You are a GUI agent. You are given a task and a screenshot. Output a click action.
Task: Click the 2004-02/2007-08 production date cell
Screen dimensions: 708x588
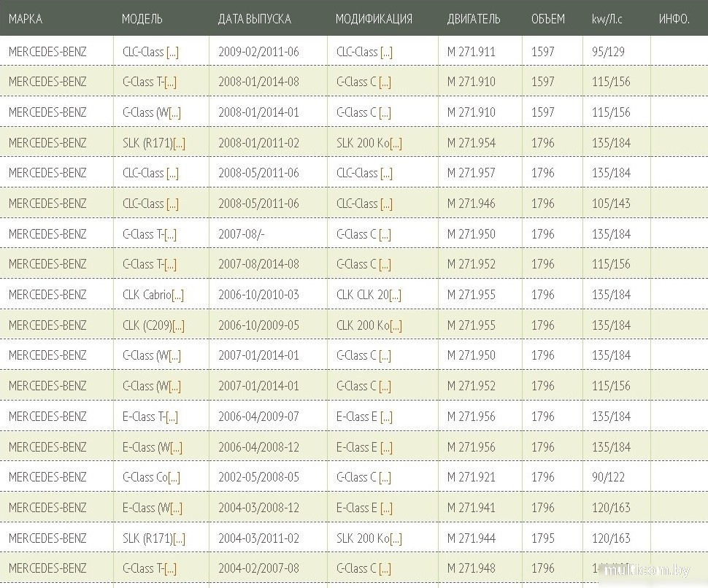tap(258, 569)
